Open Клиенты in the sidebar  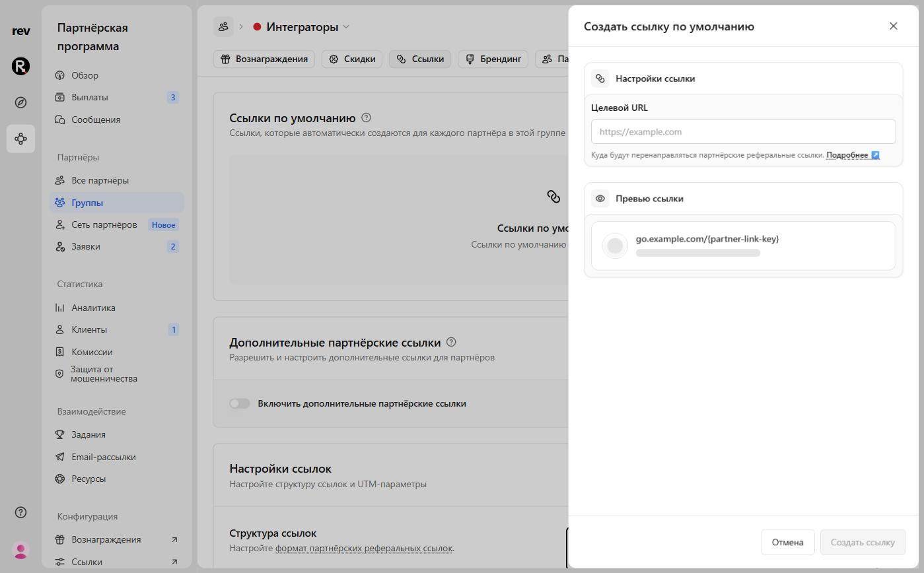tap(116, 329)
